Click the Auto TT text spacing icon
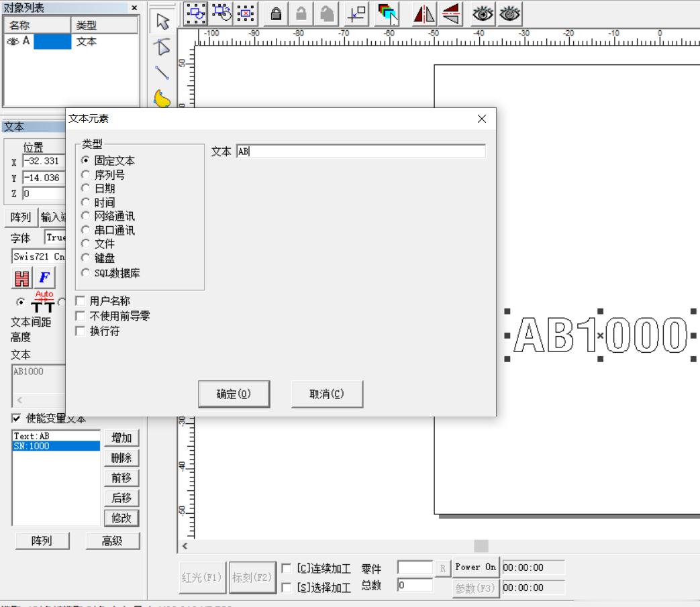Image resolution: width=700 pixels, height=607 pixels. pos(44,302)
